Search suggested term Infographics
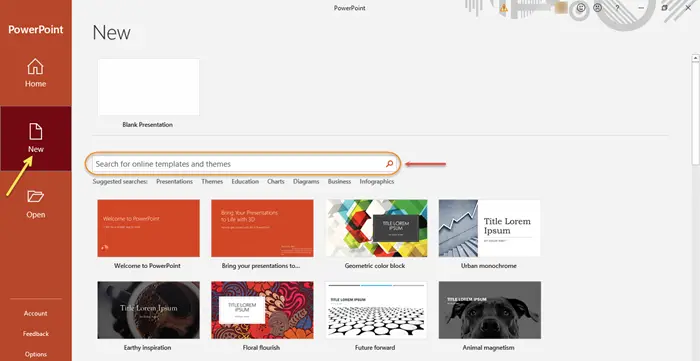The image size is (700, 361). tap(377, 182)
